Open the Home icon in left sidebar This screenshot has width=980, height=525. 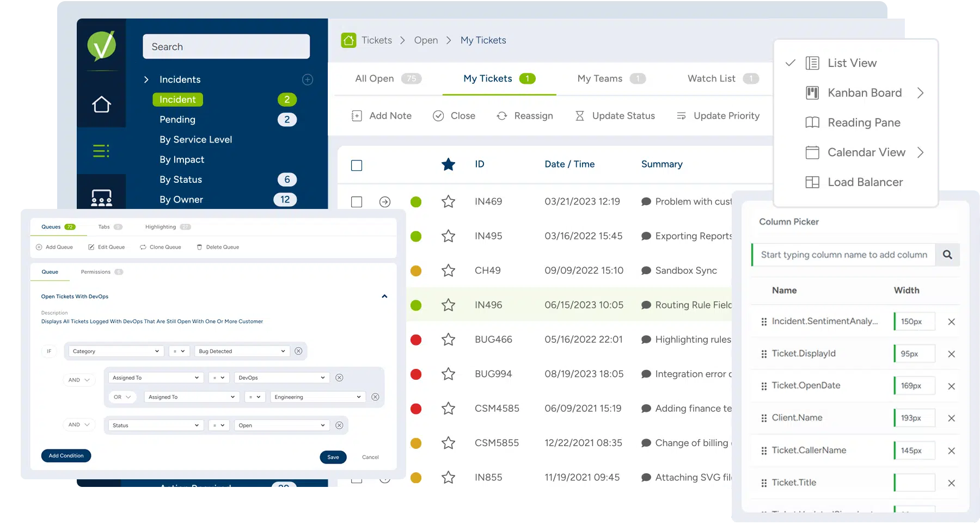(101, 104)
